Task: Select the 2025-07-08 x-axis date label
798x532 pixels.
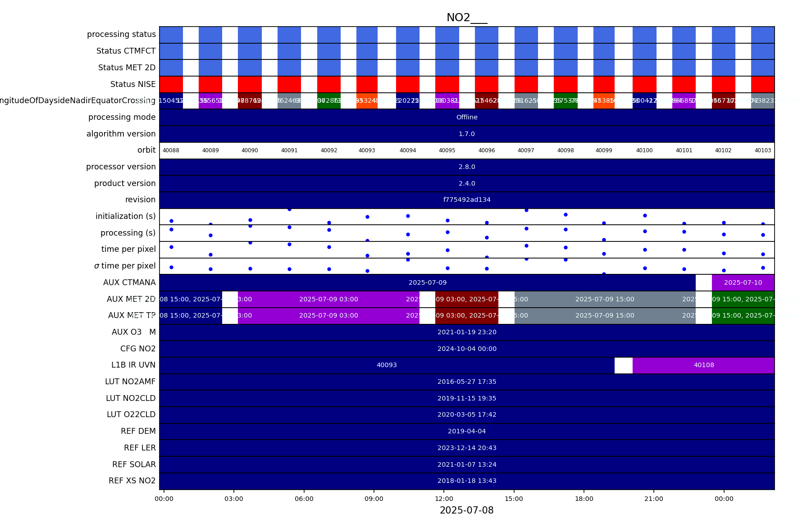Action: [x=466, y=510]
